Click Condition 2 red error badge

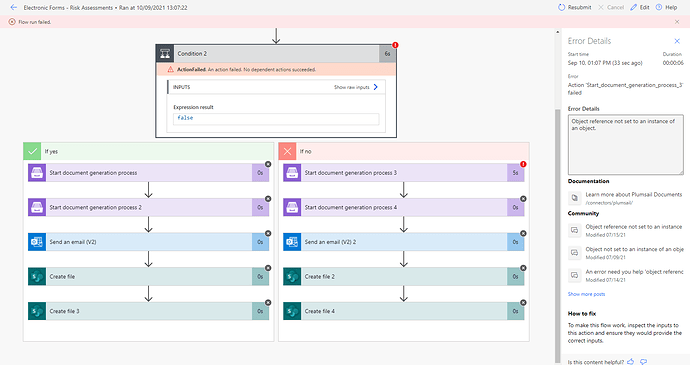(x=395, y=45)
